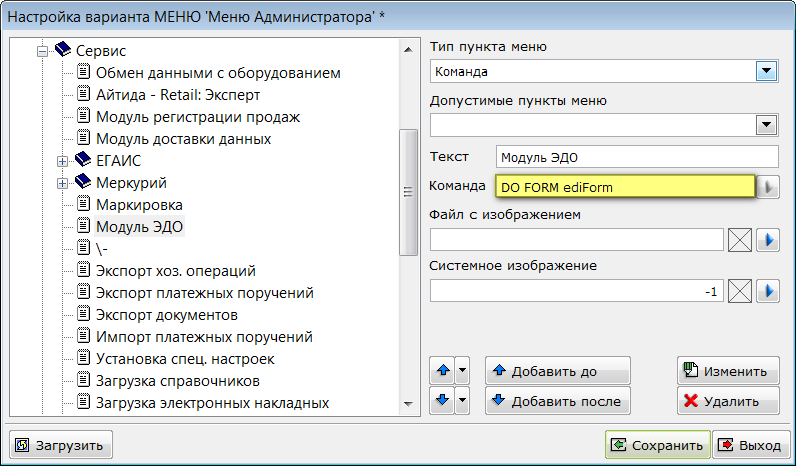
Task: Select the ЕГАИС tree item
Action: [118, 160]
